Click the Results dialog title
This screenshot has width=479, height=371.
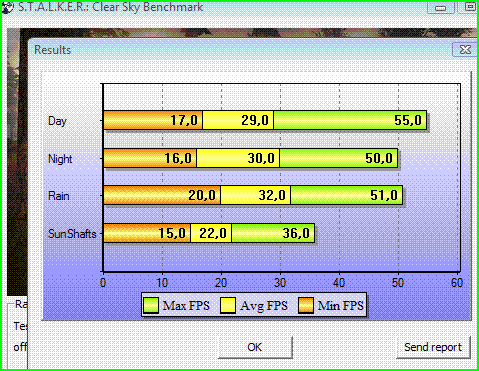[53, 50]
